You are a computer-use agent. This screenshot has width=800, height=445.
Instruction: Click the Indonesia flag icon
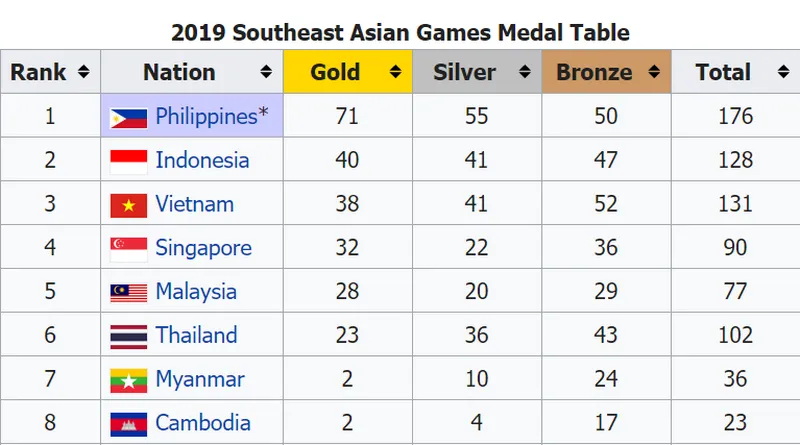click(x=129, y=161)
